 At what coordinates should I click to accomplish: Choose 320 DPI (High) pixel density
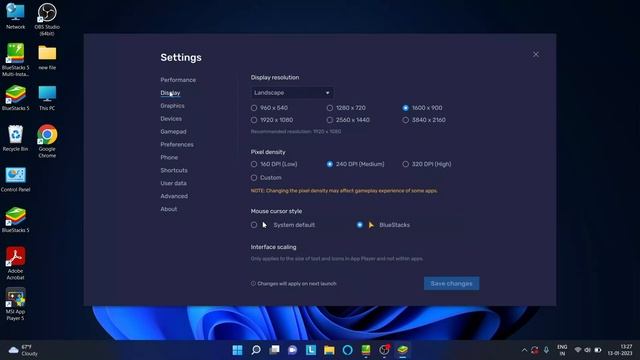pos(427,164)
